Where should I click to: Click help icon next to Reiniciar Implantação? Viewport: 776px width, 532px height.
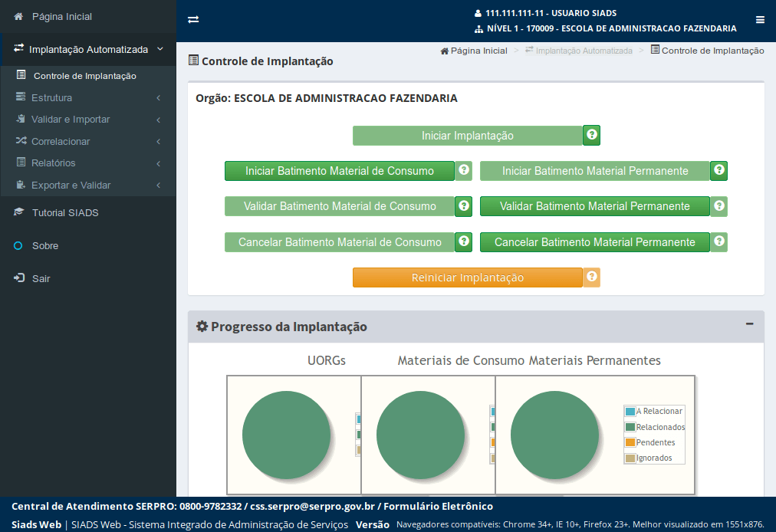point(591,277)
